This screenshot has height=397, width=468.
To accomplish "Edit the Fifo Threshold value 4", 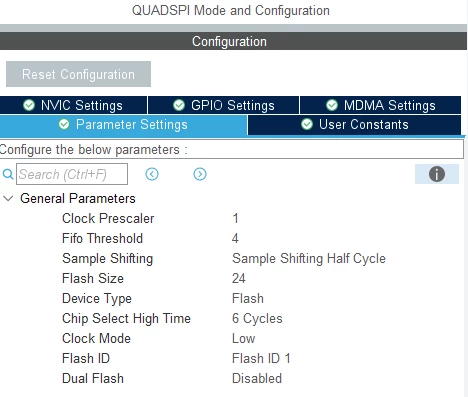I will [235, 239].
